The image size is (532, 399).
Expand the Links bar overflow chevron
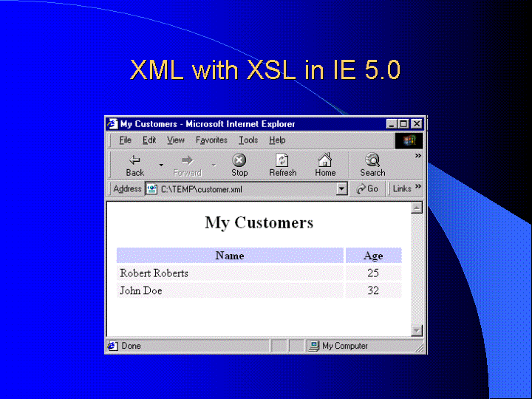pyautogui.click(x=418, y=186)
